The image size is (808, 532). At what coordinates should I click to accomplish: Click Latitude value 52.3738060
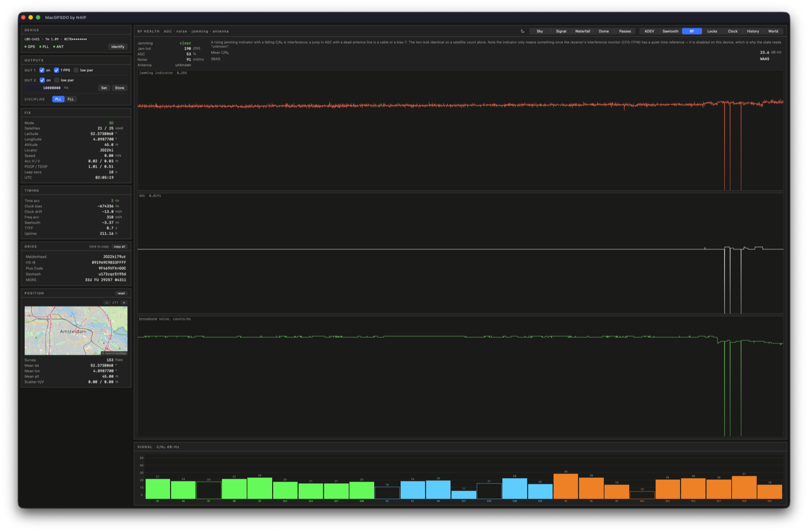102,134
